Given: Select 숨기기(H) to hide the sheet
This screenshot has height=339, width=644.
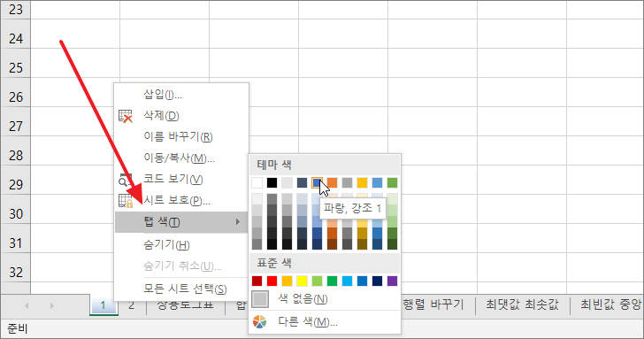Looking at the screenshot, I should [166, 245].
